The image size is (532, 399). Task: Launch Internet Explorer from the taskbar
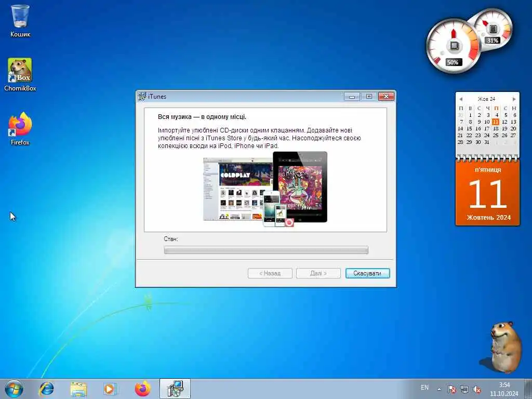coord(46,389)
